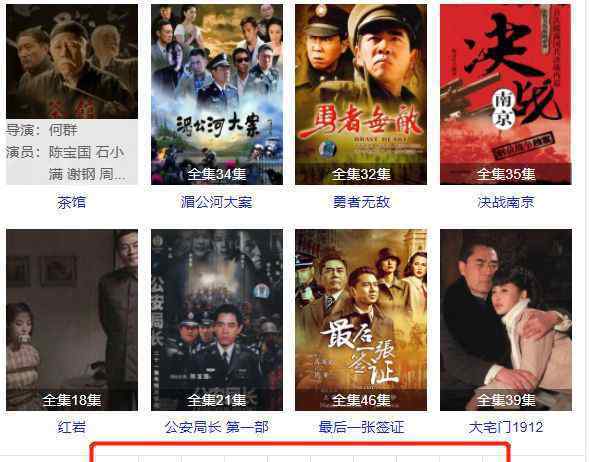Screen dimensions: 589x462
Task: Click the 最后一张签证 title link
Action: tap(361, 427)
